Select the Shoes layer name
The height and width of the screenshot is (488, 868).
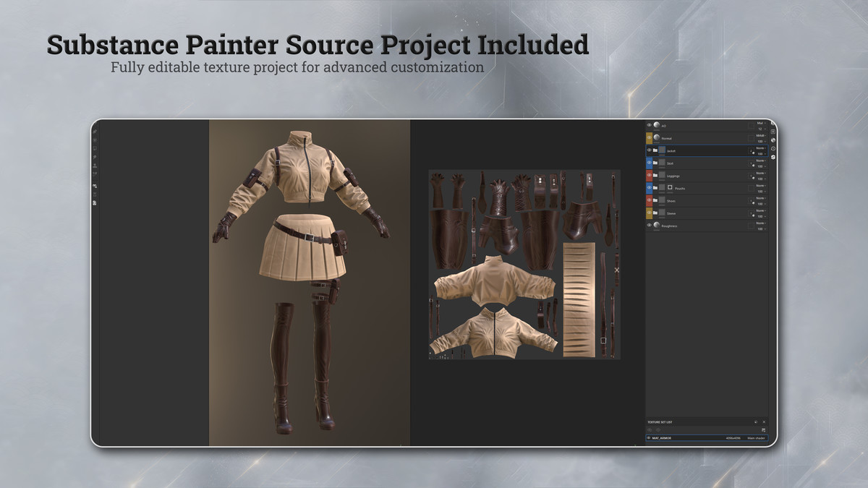671,201
